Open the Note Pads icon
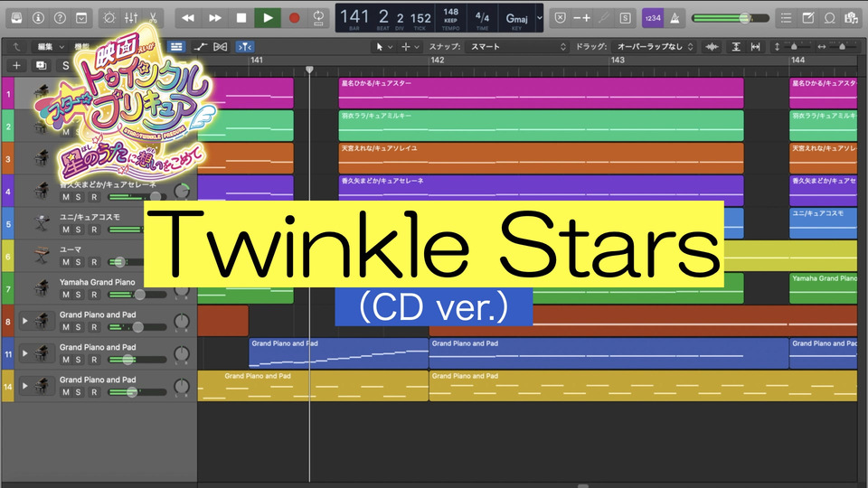 807,18
